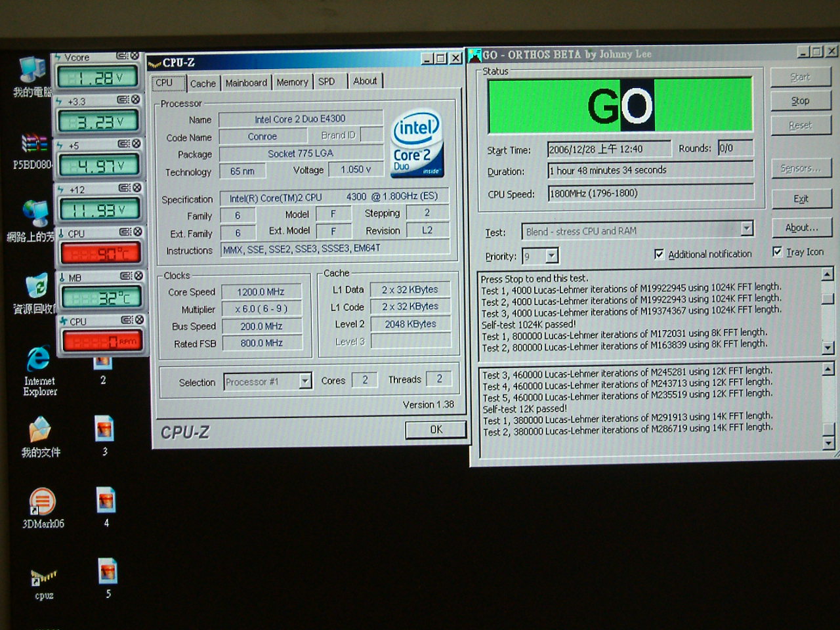Close the CPU temperature panel X icon
Viewport: 840px width, 630px height.
[x=137, y=232]
